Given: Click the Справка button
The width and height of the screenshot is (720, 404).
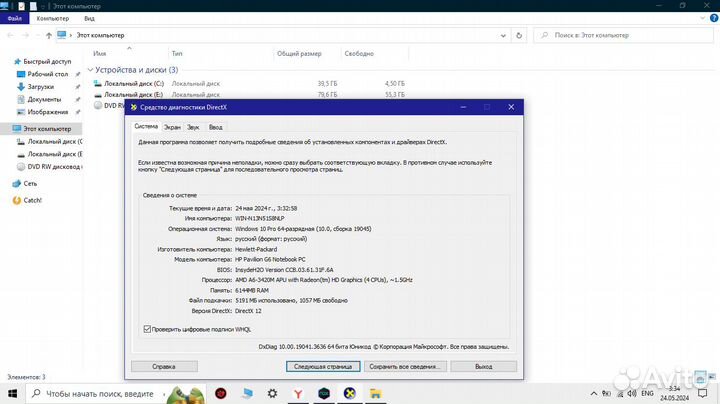Looking at the screenshot, I should tap(164, 366).
